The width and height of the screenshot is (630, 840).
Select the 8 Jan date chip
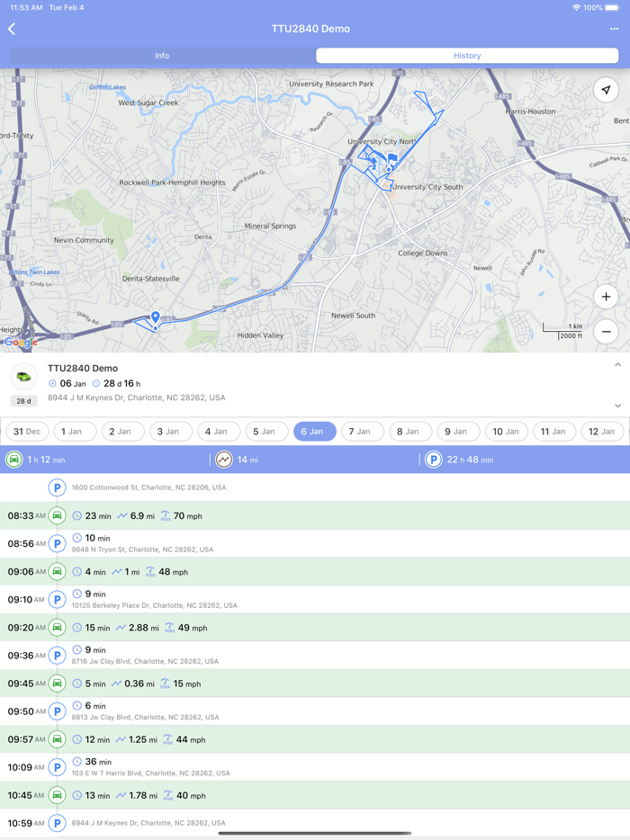click(x=410, y=432)
